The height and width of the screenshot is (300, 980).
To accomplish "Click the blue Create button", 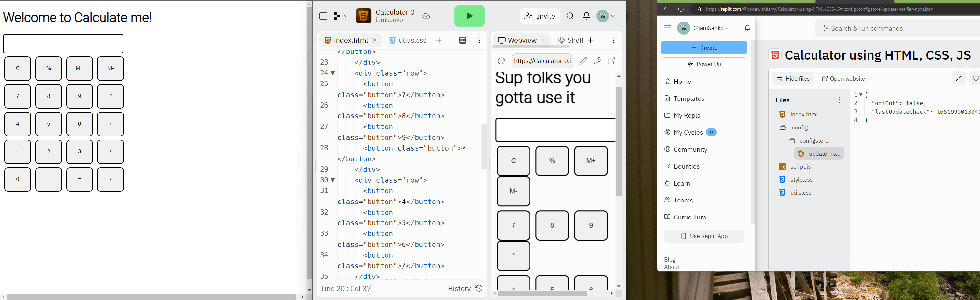I will click(703, 48).
